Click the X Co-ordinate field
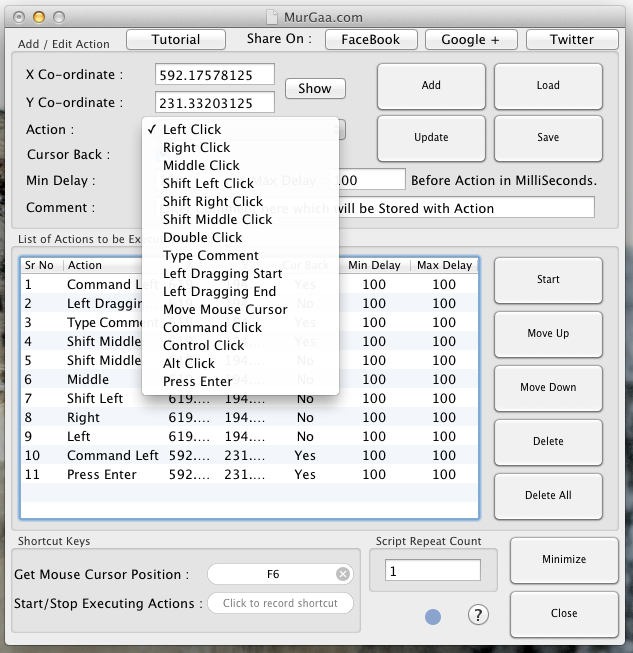Viewport: 633px width, 653px height. tap(214, 75)
